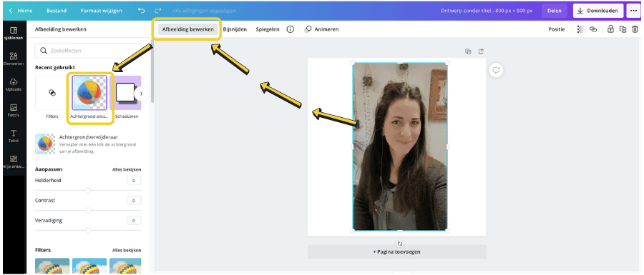Show next recently used effects
This screenshot has height=275, width=644.
click(x=141, y=94)
